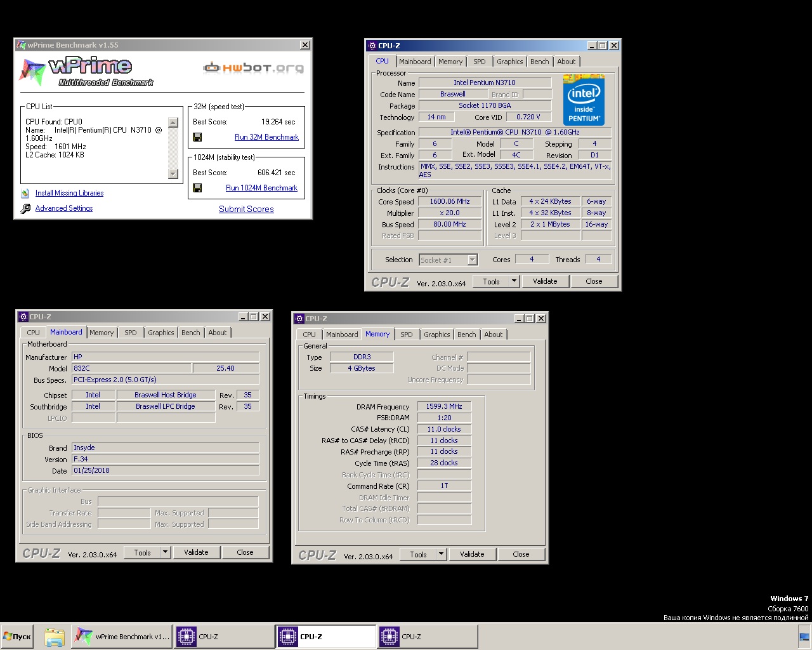Click Tools button in the DDR3 memory window
812x650 pixels.
coord(418,554)
